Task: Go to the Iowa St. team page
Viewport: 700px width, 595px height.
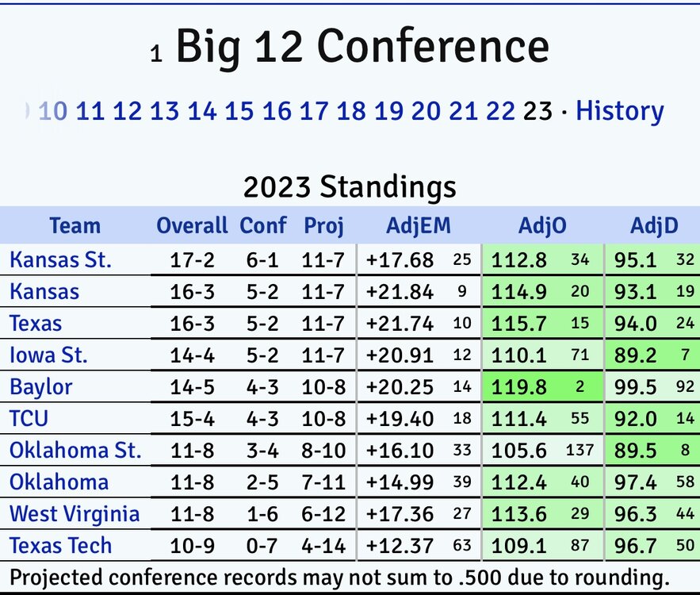Action: (x=48, y=355)
